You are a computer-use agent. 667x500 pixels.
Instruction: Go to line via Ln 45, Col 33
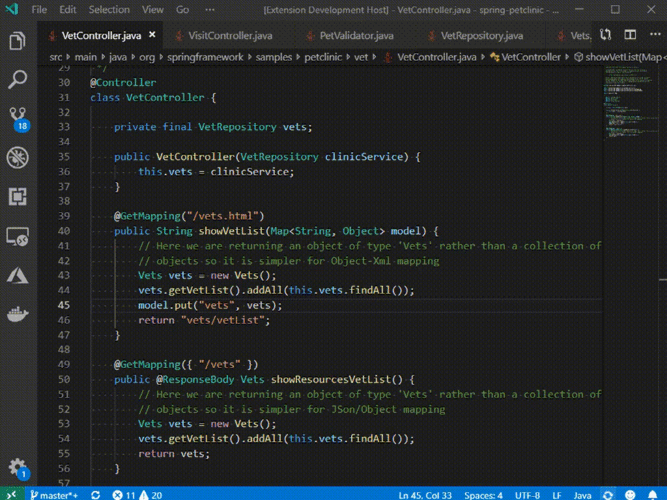pos(425,495)
